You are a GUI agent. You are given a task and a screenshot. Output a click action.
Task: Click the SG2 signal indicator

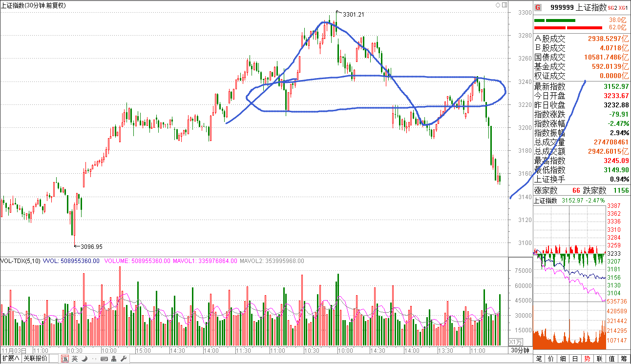click(x=612, y=7)
